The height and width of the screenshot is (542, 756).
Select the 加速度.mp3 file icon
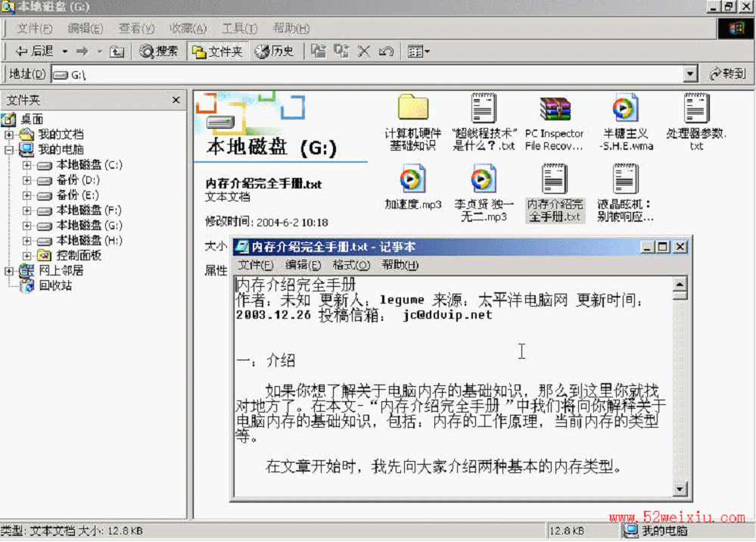coord(412,179)
